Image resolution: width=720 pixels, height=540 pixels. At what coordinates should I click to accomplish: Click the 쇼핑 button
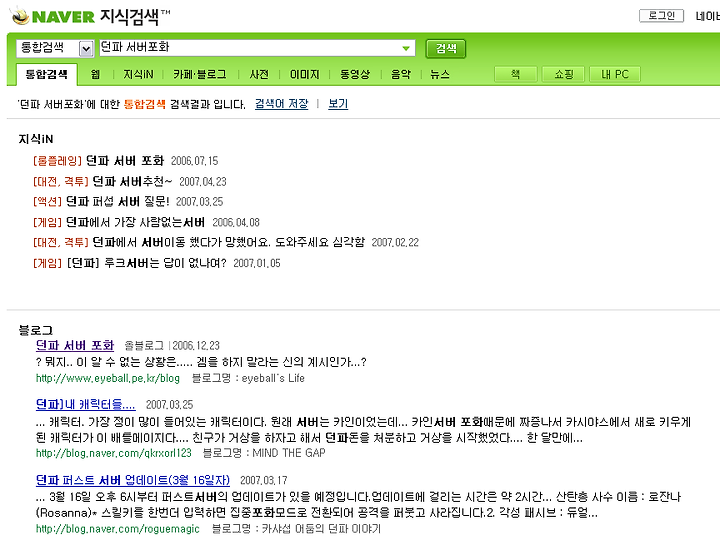pyautogui.click(x=563, y=74)
